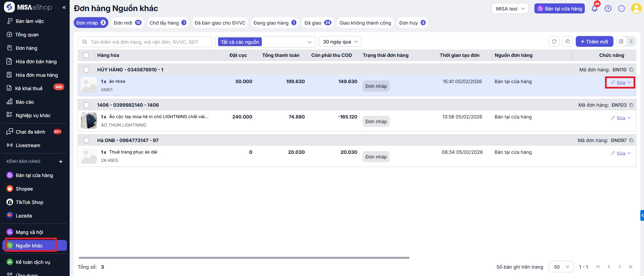The image size is (644, 276).
Task: Add a new sales channel with plus icon
Action: pos(61,162)
